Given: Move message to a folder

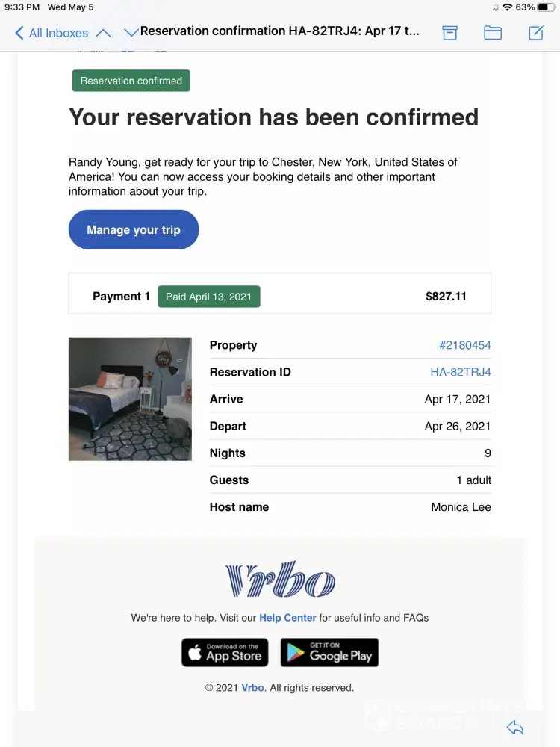Looking at the screenshot, I should pos(493,32).
